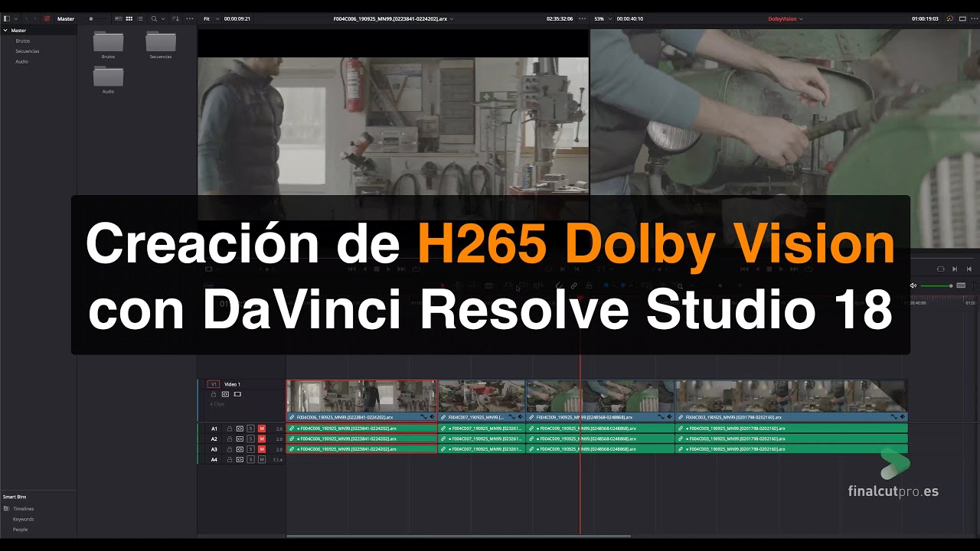Open the timeline viewer 53% zoom dropdown
The width and height of the screenshot is (980, 551).
click(603, 18)
